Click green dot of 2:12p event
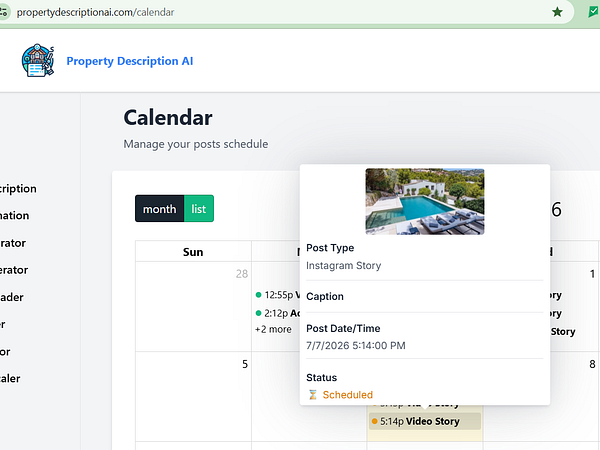600x450 pixels. 258,313
